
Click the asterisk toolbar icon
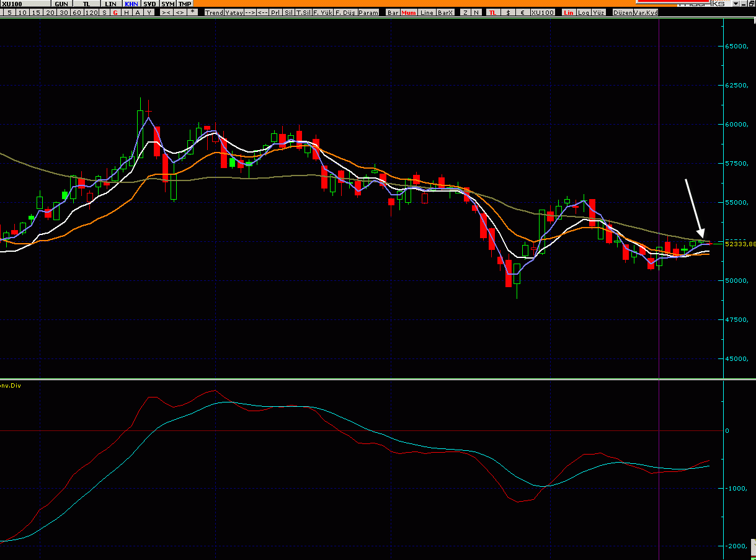coord(192,12)
